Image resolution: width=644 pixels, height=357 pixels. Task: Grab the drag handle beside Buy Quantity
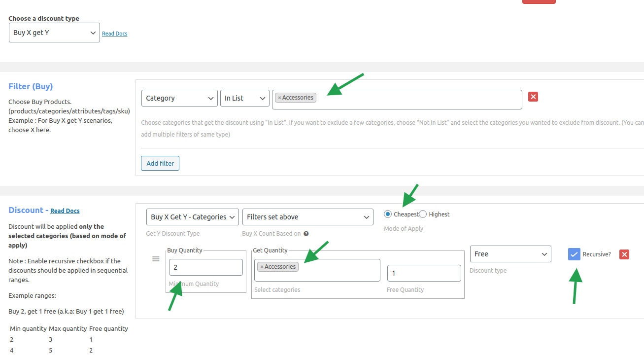(x=156, y=259)
